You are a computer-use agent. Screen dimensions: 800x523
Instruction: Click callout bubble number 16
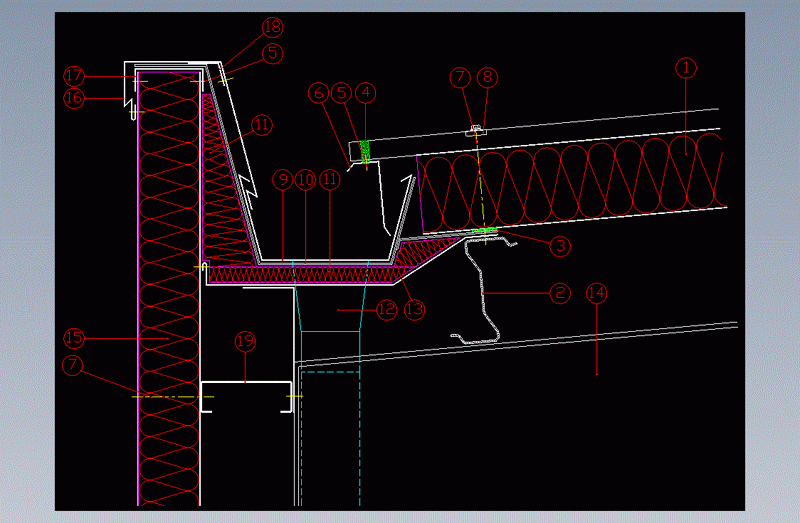point(72,98)
